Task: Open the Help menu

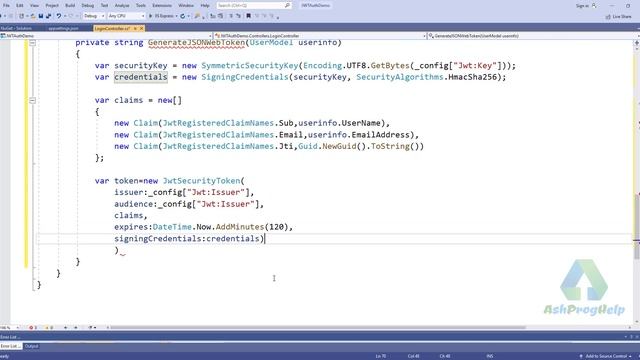Action: click(x=205, y=5)
